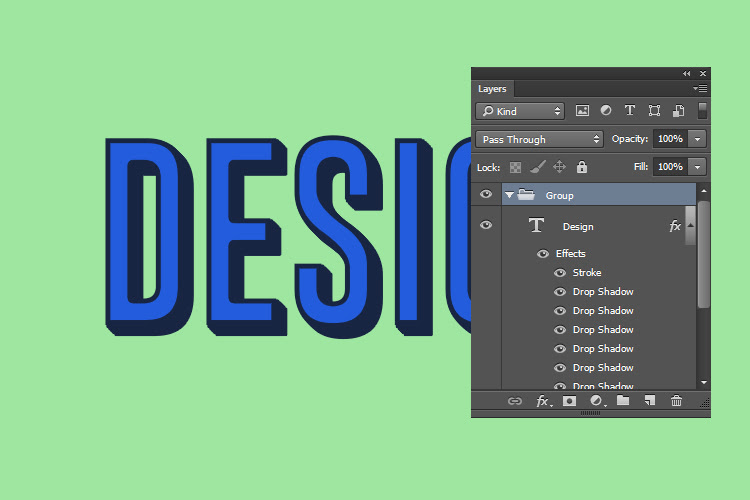Create new fill or adjustment layer
The width and height of the screenshot is (750, 500).
point(596,401)
